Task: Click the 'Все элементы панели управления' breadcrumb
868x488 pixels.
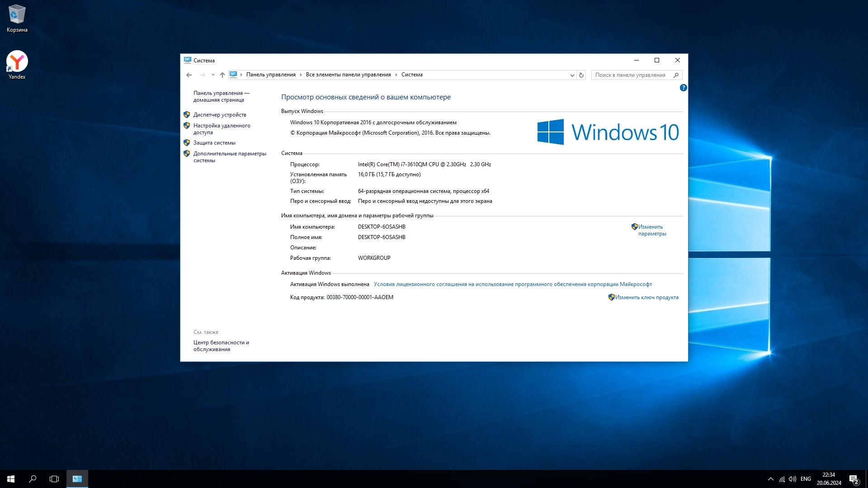Action: tap(348, 75)
